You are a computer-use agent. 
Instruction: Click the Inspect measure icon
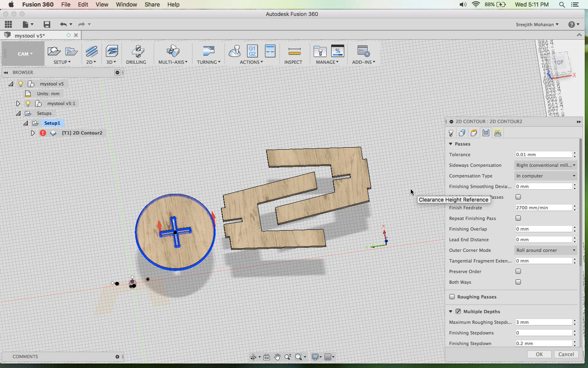(x=294, y=52)
